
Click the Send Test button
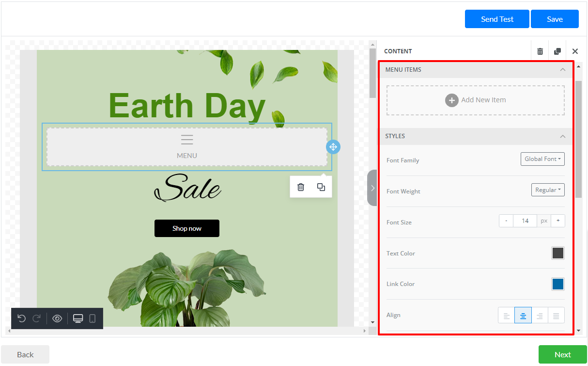point(497,19)
